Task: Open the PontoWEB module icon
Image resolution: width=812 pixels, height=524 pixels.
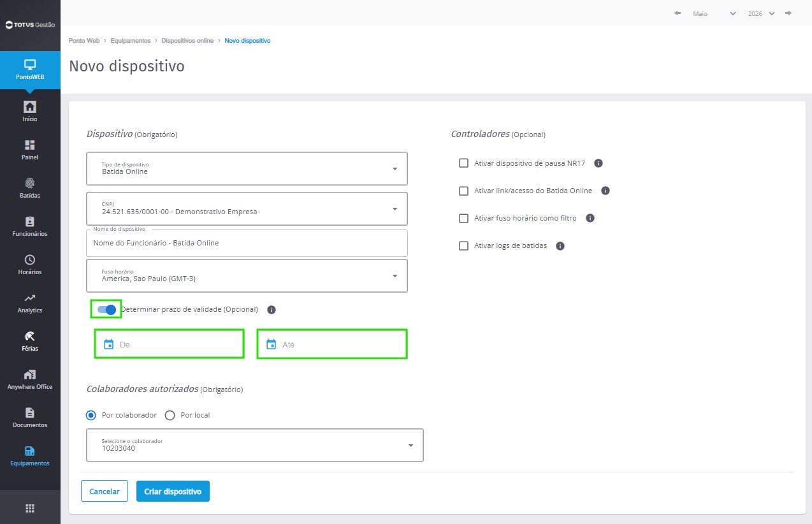Action: tap(30, 64)
